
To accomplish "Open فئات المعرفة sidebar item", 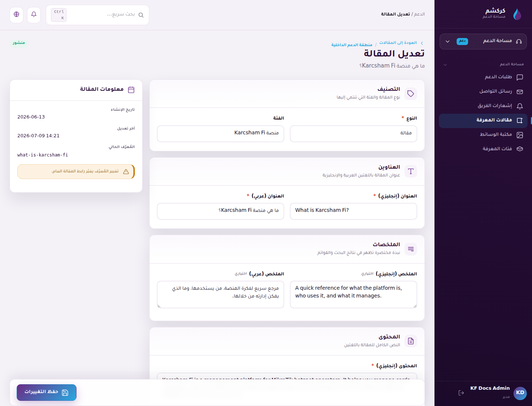I will point(483,149).
